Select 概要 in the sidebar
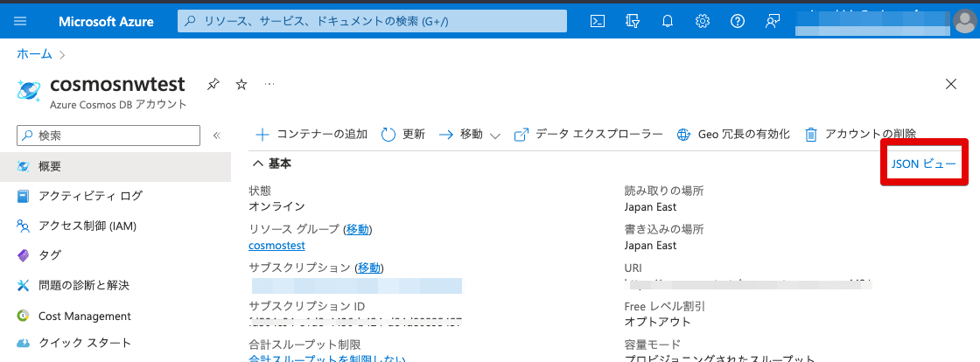 coord(115,167)
